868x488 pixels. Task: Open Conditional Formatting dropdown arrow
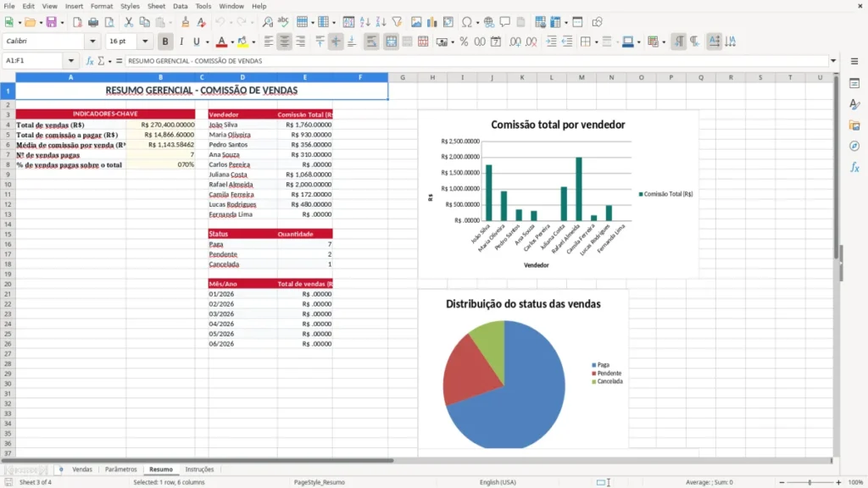click(664, 42)
